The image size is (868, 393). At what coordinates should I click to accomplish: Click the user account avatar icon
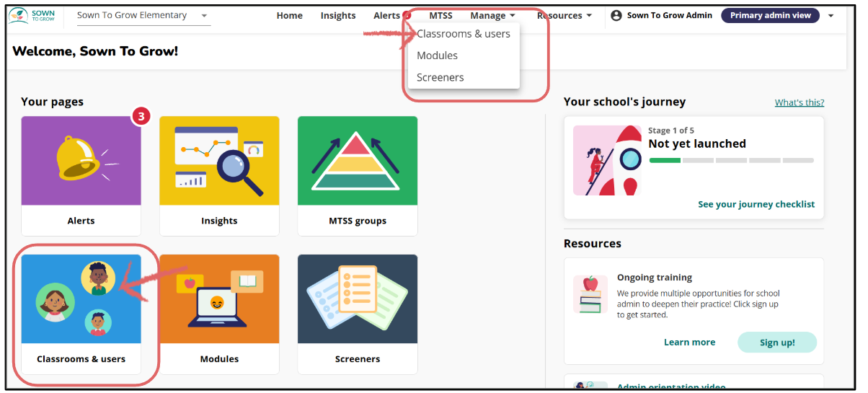(x=616, y=15)
